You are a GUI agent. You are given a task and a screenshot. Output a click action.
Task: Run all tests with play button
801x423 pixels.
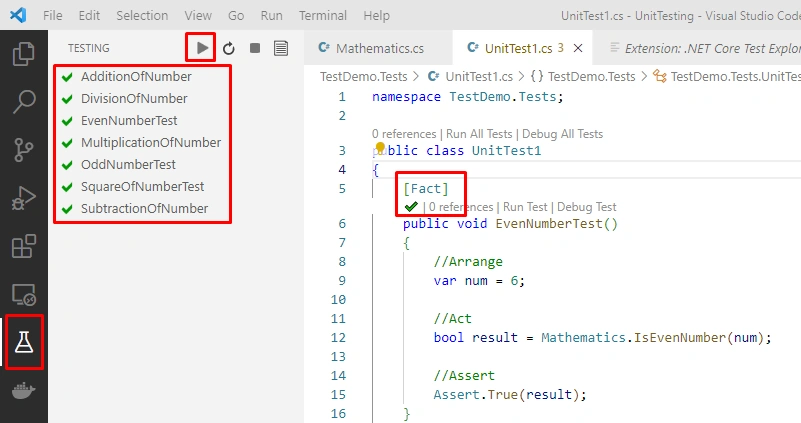[x=202, y=48]
